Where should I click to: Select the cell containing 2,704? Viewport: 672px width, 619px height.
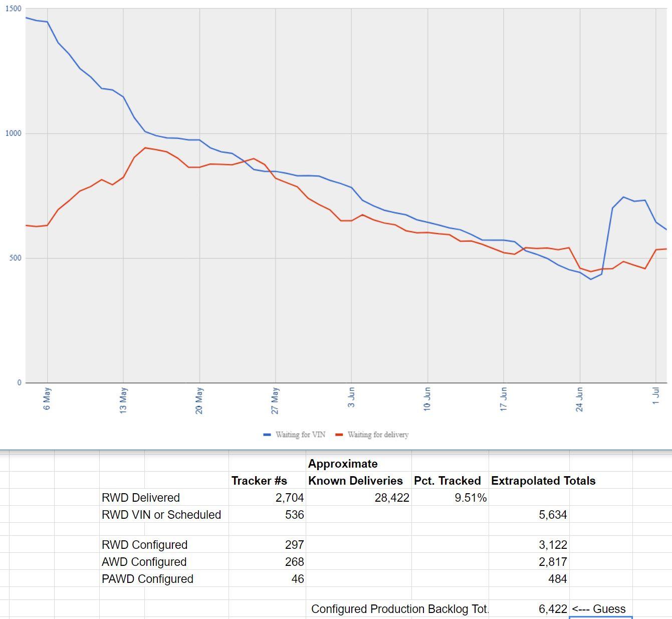290,498
